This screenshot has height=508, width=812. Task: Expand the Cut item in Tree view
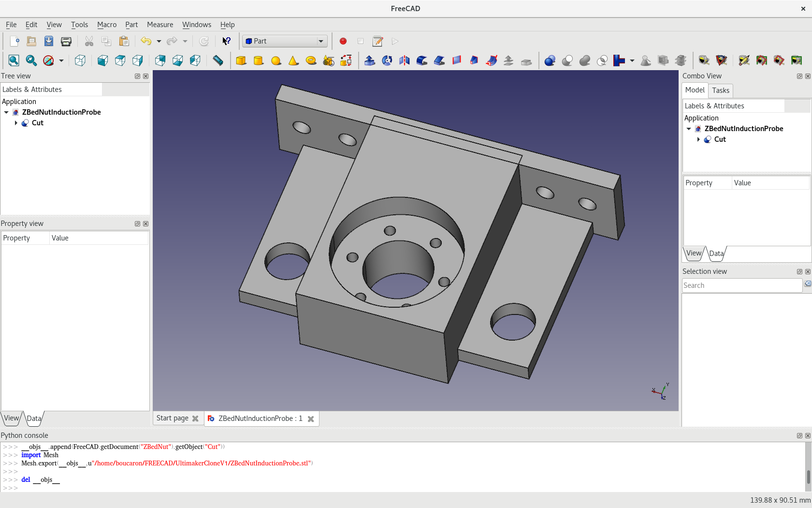point(16,123)
